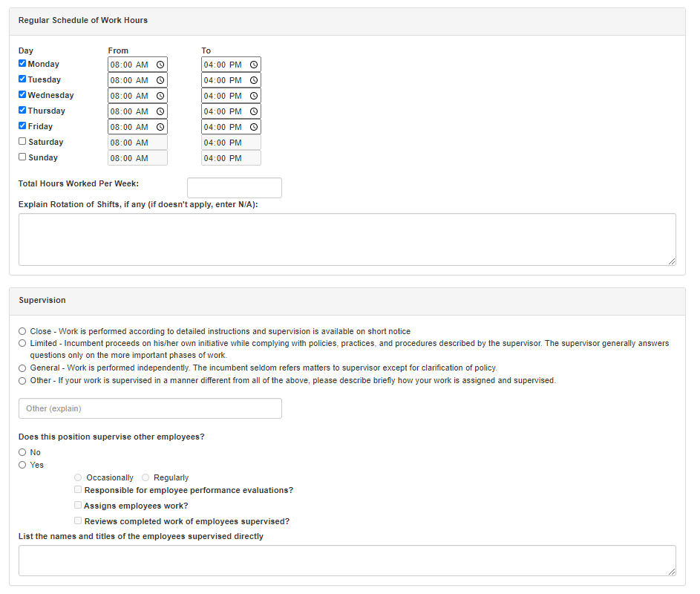The width and height of the screenshot is (700, 594).
Task: Select Yes for supervising other employees
Action: [22, 465]
